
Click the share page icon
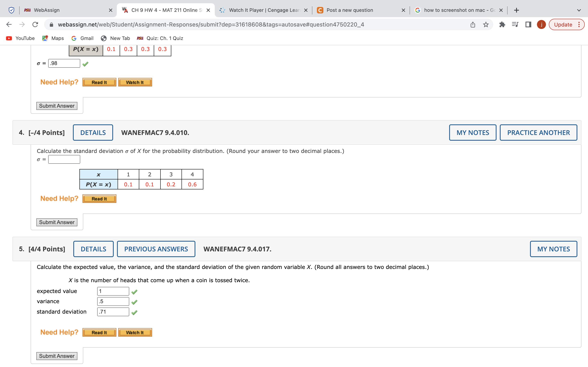click(473, 24)
